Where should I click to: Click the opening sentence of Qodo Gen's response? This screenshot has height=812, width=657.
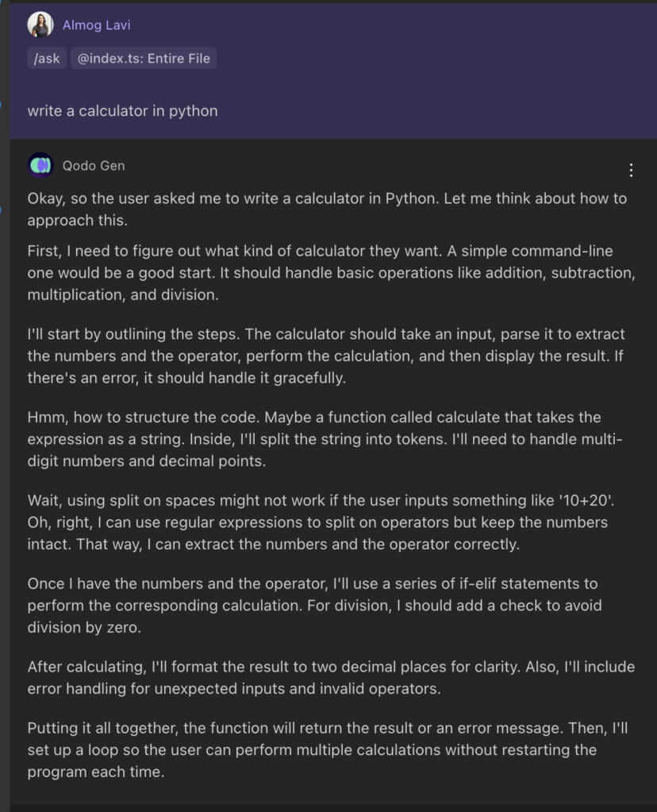pyautogui.click(x=317, y=209)
